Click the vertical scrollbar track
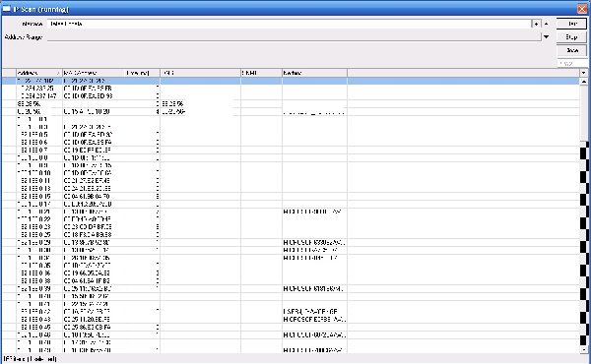The width and height of the screenshot is (591, 364). [x=583, y=245]
